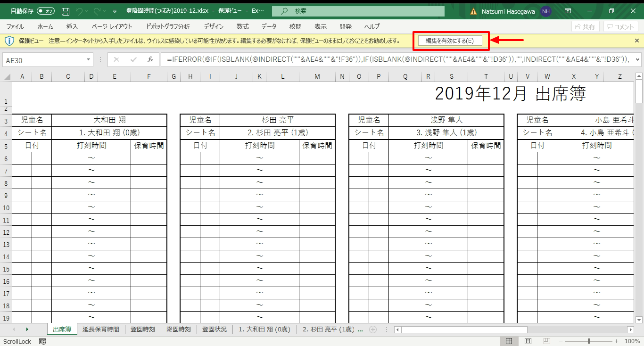Click the 検索 search box
Image resolution: width=644 pixels, height=346 pixels.
click(358, 11)
